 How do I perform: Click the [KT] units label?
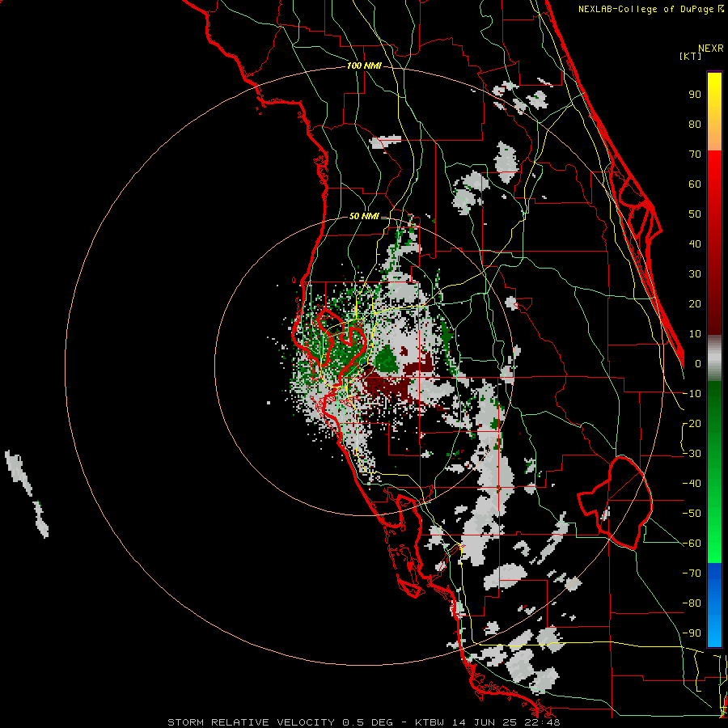[691, 56]
